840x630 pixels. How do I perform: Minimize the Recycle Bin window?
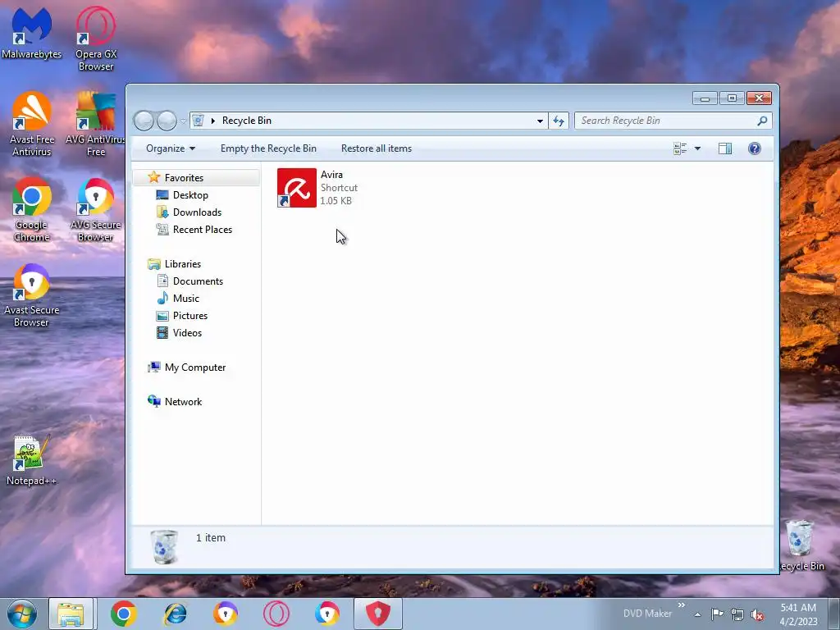[x=705, y=98]
